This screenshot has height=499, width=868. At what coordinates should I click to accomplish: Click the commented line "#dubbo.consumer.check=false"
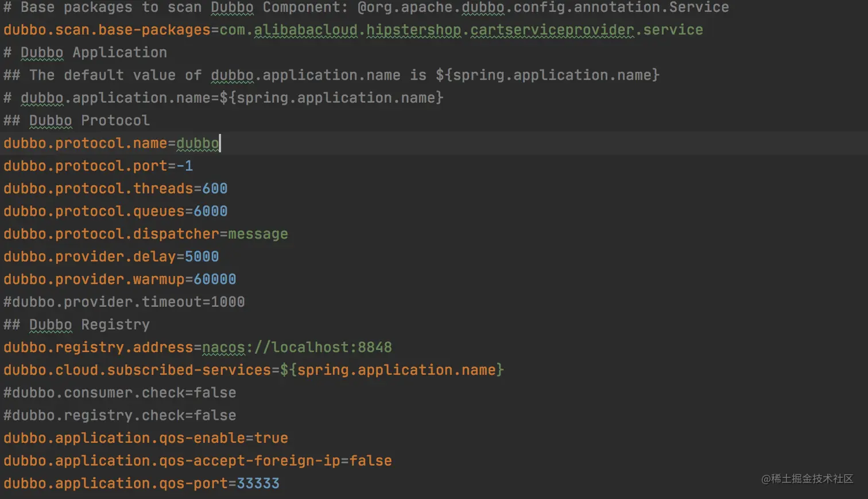pyautogui.click(x=120, y=393)
